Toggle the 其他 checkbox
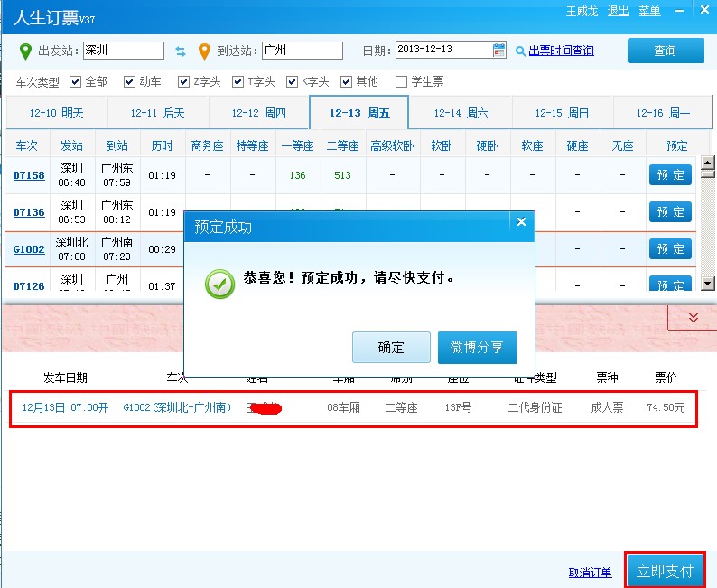717x588 pixels. [x=346, y=82]
